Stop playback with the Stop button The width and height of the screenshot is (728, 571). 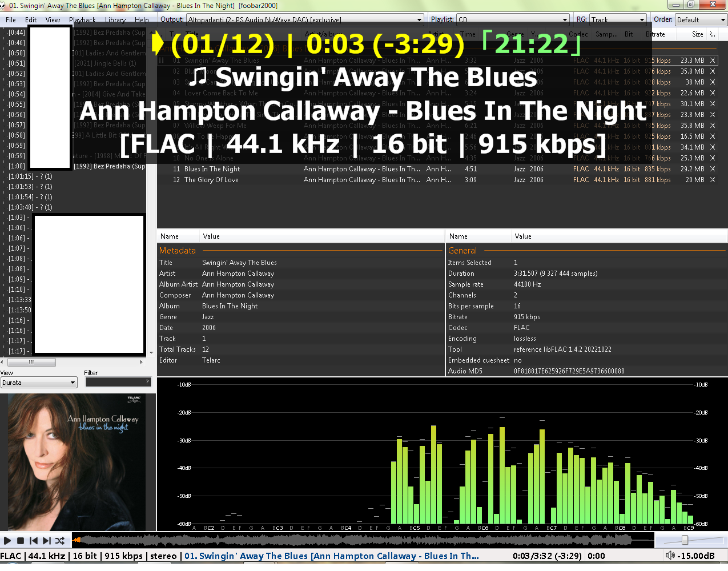tap(21, 540)
